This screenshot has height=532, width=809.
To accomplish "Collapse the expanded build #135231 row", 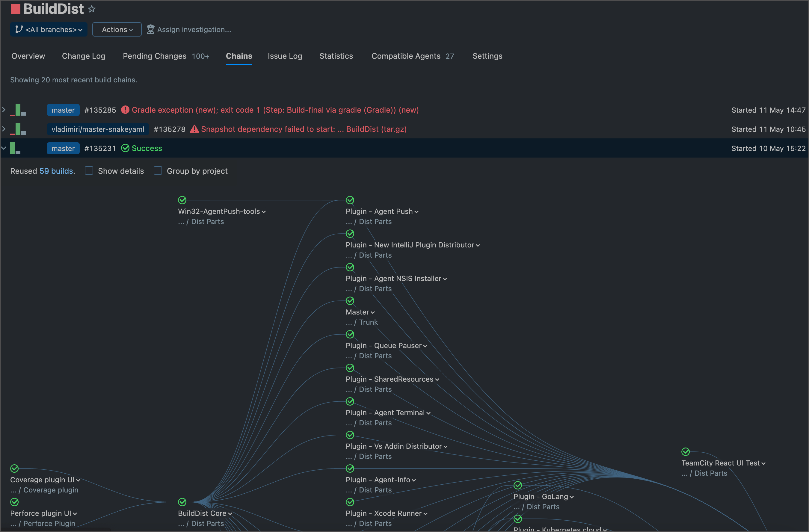I will coord(4,148).
